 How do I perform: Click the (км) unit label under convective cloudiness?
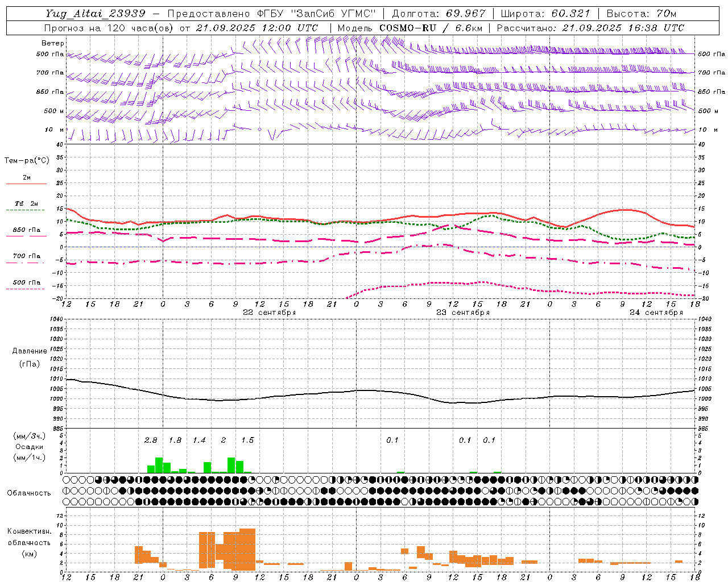(29, 554)
